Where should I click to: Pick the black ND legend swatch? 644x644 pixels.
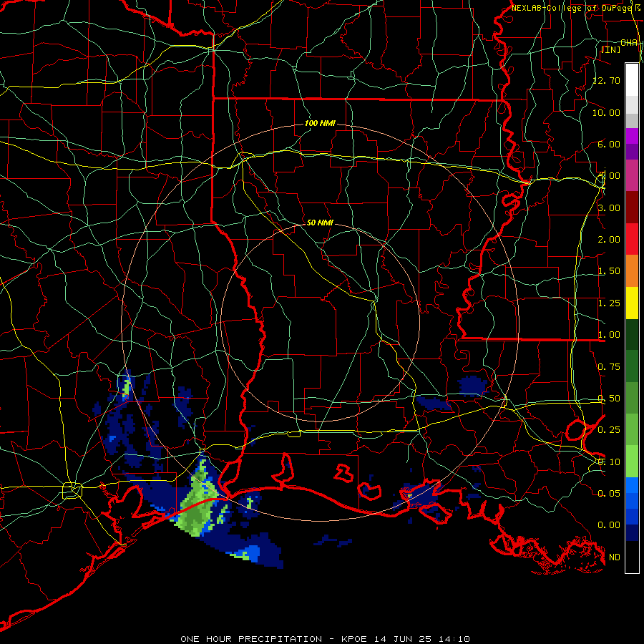pos(632,557)
